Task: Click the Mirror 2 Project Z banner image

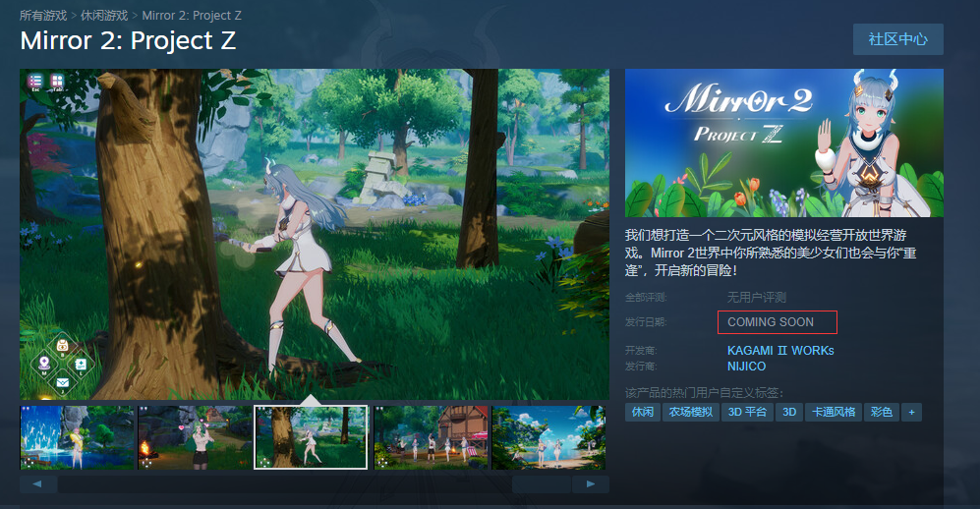Action: (x=784, y=143)
